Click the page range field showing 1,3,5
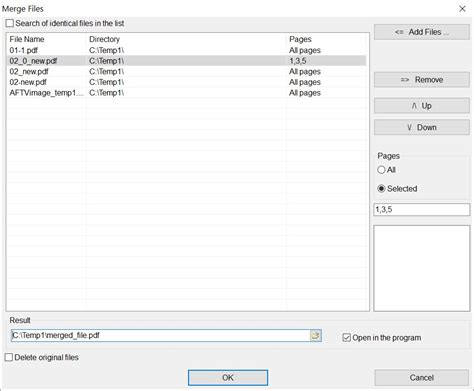This screenshot has width=474, height=391. pos(422,210)
